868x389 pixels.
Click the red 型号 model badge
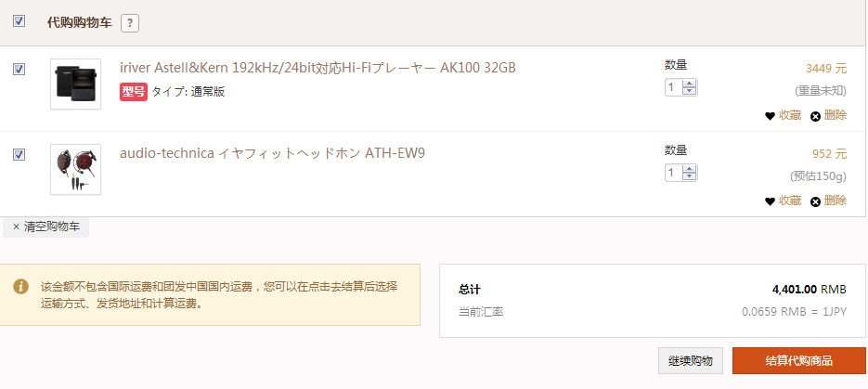coord(134,92)
